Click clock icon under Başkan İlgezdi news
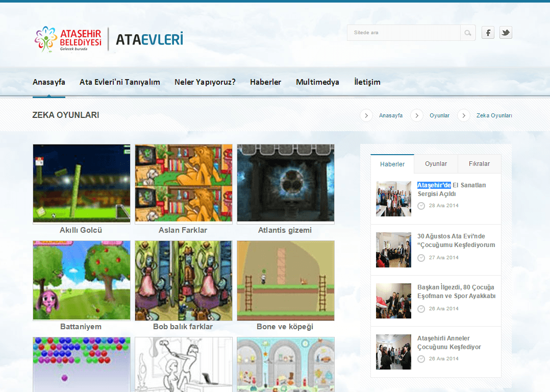The width and height of the screenshot is (550, 392). tap(421, 309)
